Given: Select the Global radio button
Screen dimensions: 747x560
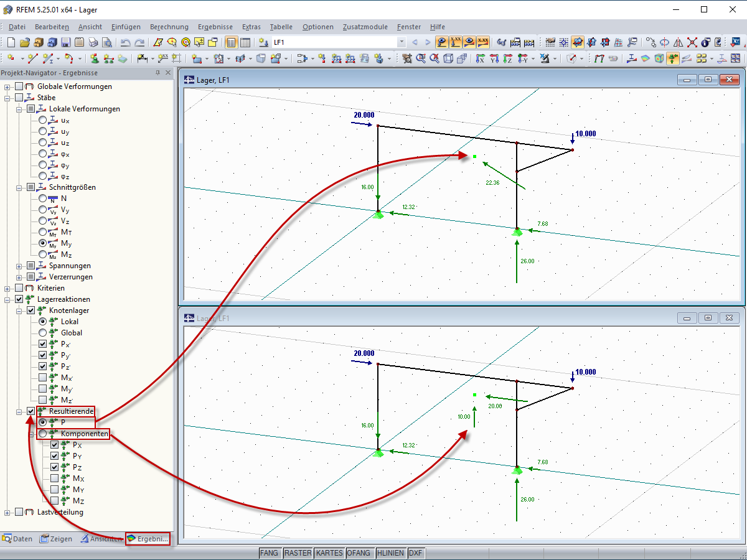Looking at the screenshot, I should pos(43,333).
